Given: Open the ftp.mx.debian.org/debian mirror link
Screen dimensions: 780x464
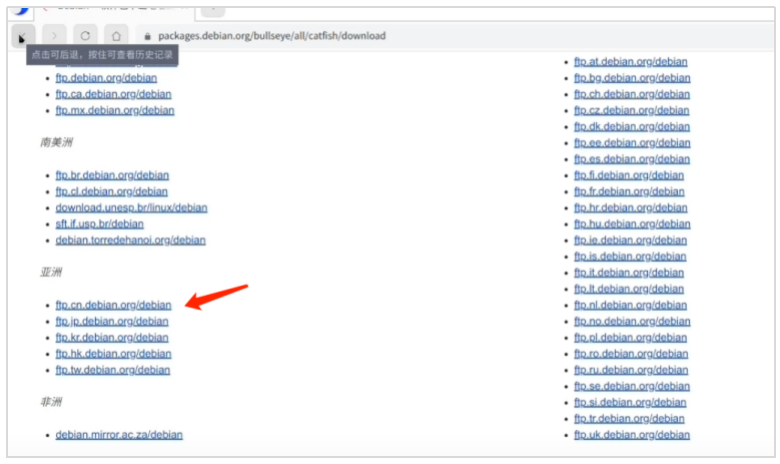Looking at the screenshot, I should coord(115,110).
